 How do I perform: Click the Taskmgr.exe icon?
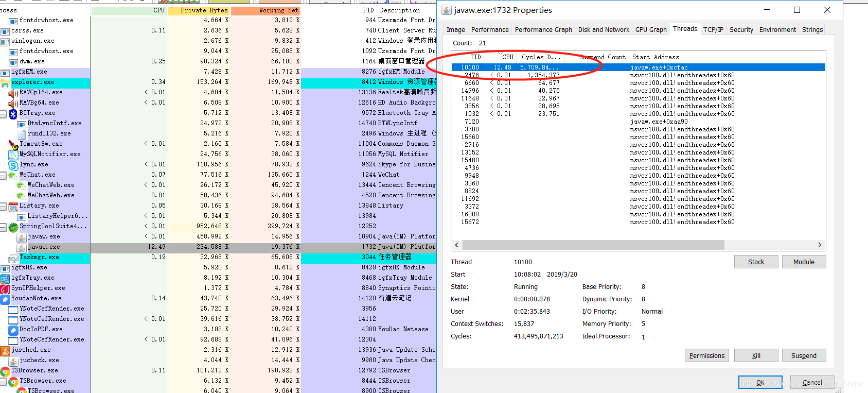(13, 258)
